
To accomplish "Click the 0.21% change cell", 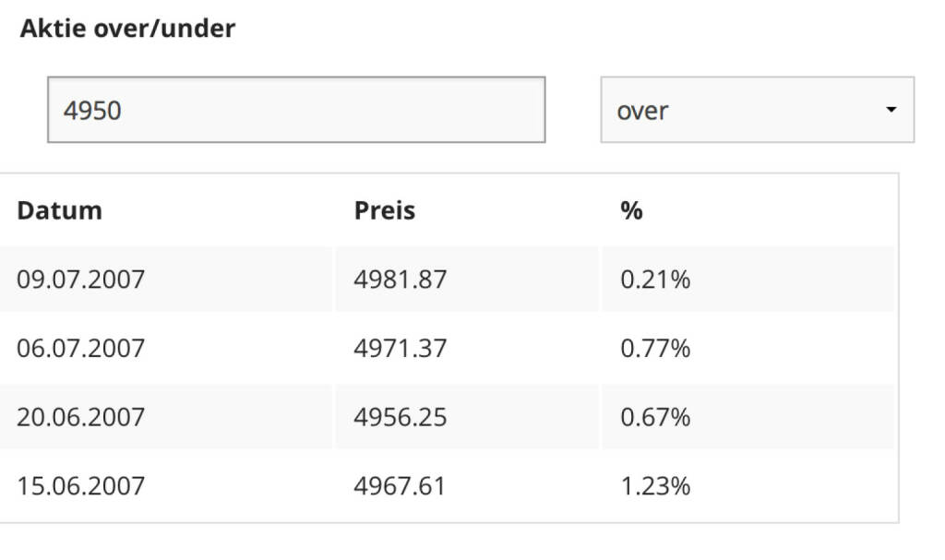I will pos(655,279).
